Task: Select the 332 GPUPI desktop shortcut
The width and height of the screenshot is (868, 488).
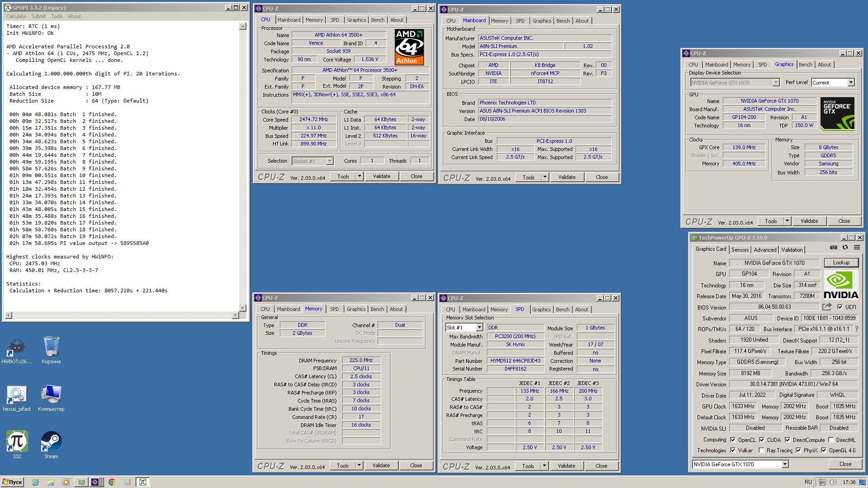Action: pyautogui.click(x=17, y=445)
